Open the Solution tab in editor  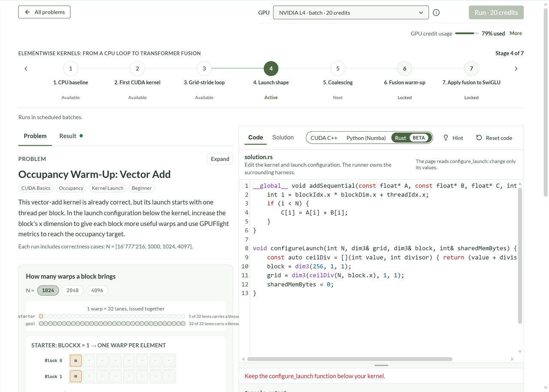coord(283,137)
